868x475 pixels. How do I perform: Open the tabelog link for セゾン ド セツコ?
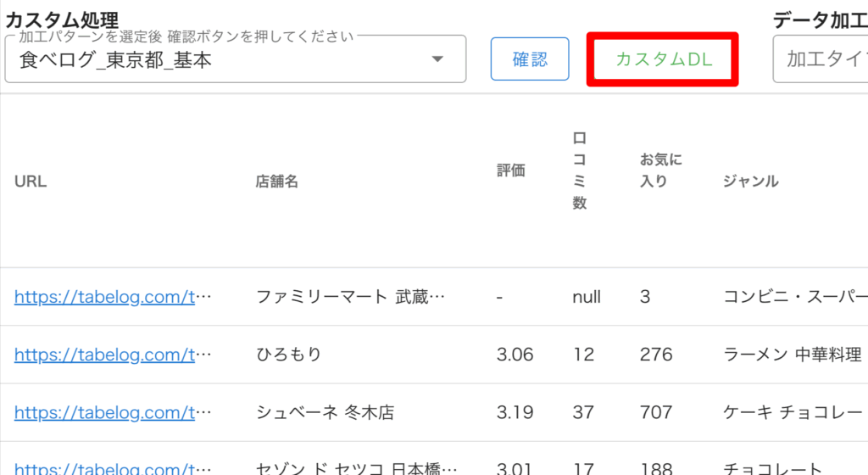point(113,468)
